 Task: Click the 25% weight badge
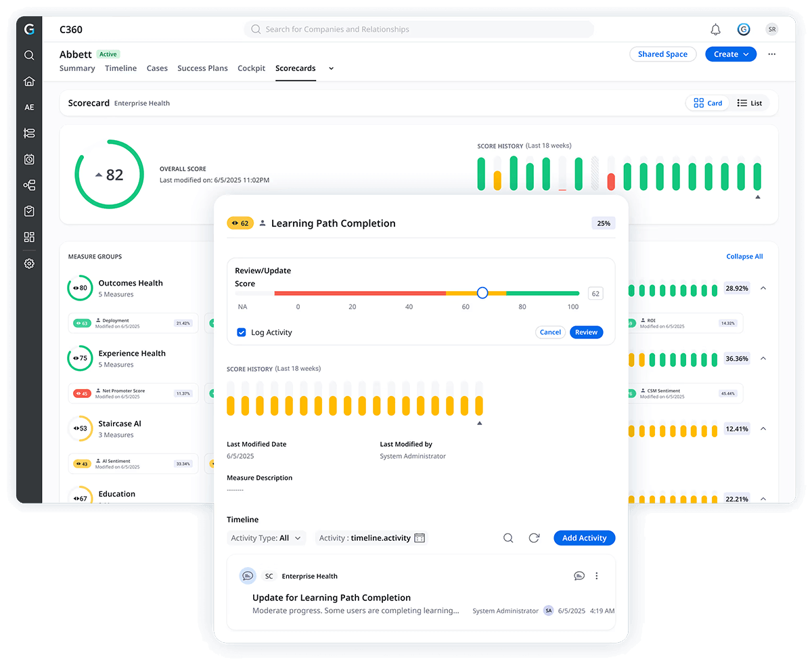tap(603, 223)
